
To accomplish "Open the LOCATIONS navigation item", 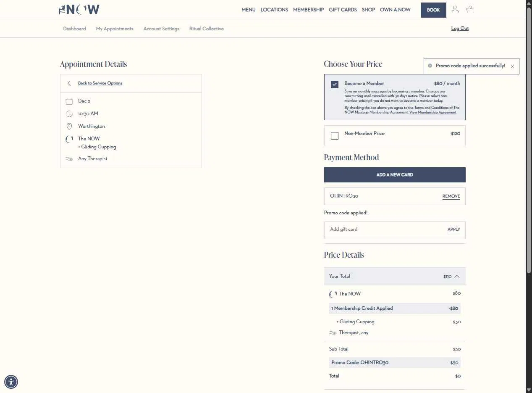I will [274, 10].
